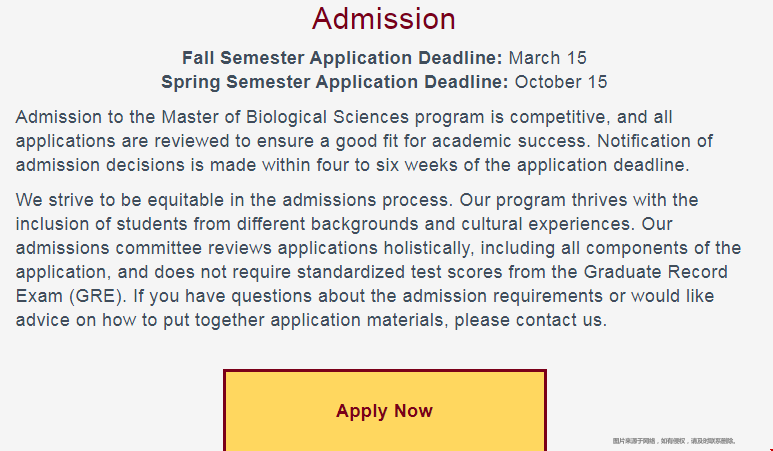This screenshot has width=773, height=451.
Task: Click the Apply Now button
Action: tap(384, 411)
